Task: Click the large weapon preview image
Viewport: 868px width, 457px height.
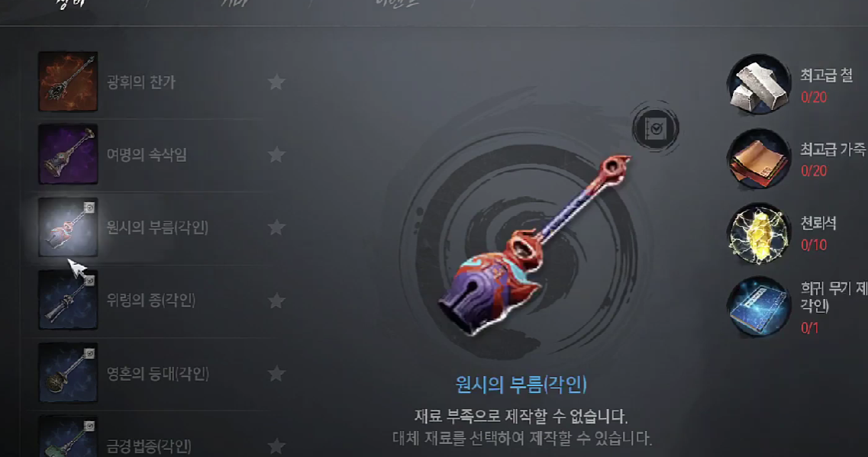Action: pyautogui.click(x=534, y=246)
